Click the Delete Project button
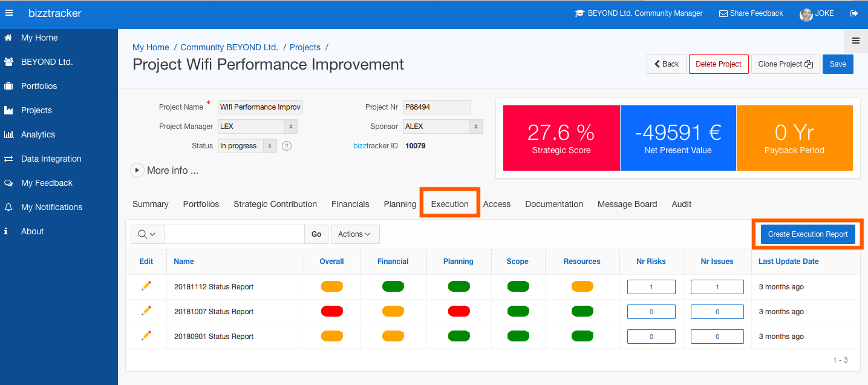The image size is (868, 385). coord(719,64)
